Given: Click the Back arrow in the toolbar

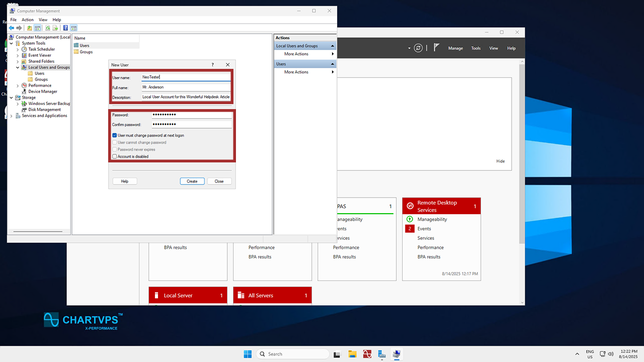Looking at the screenshot, I should (12, 28).
